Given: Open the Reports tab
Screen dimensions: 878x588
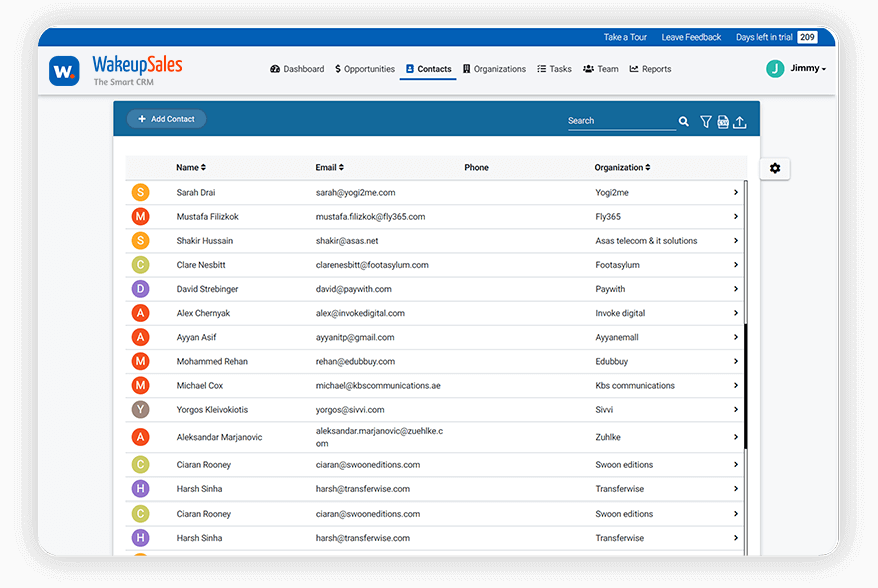Looking at the screenshot, I should (651, 69).
